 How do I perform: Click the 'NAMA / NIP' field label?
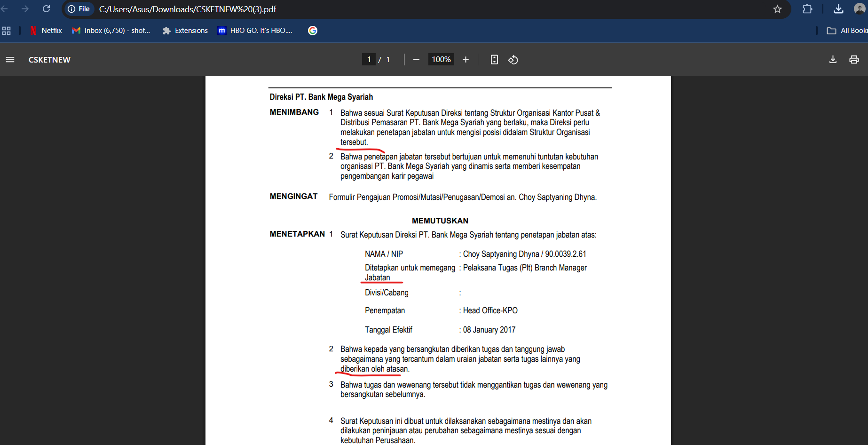(x=384, y=254)
